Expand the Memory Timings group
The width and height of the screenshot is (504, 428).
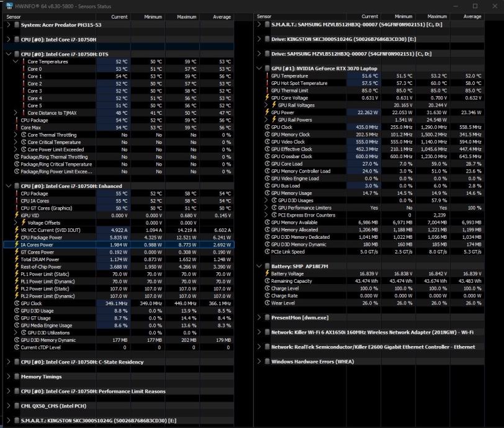[x=9, y=377]
